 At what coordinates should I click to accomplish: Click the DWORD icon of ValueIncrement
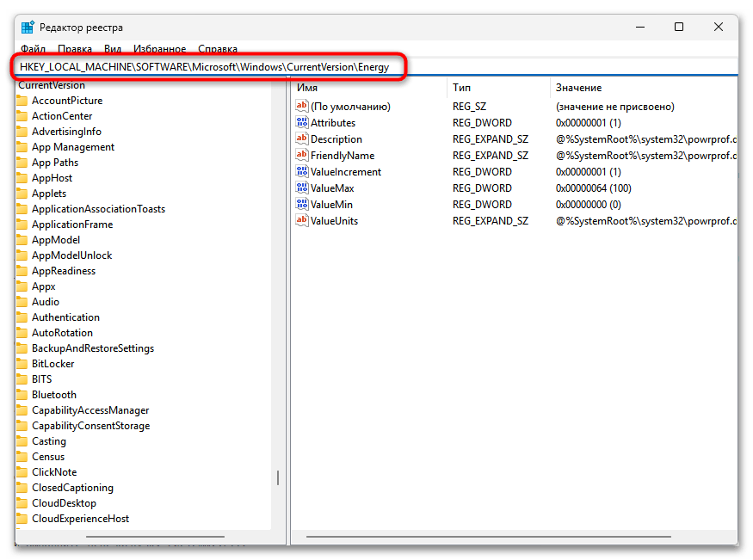pos(301,171)
